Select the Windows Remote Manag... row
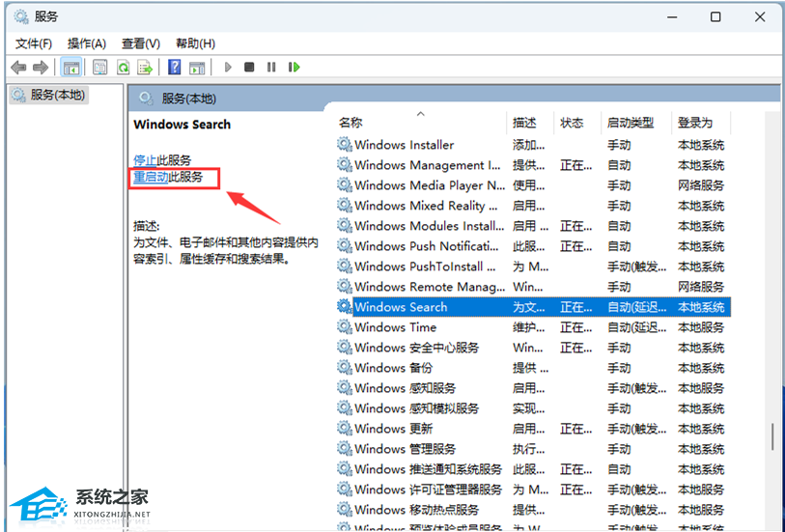Image resolution: width=785 pixels, height=532 pixels. [533, 287]
